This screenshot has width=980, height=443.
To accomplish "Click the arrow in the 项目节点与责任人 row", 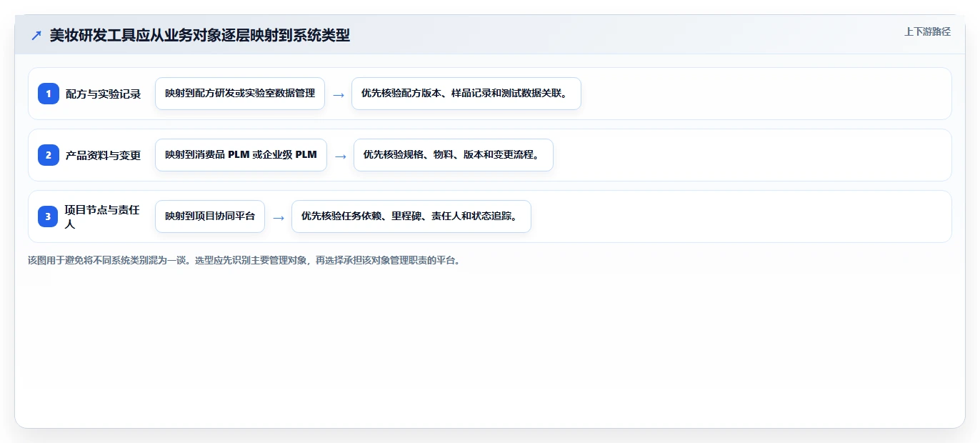I will (279, 217).
